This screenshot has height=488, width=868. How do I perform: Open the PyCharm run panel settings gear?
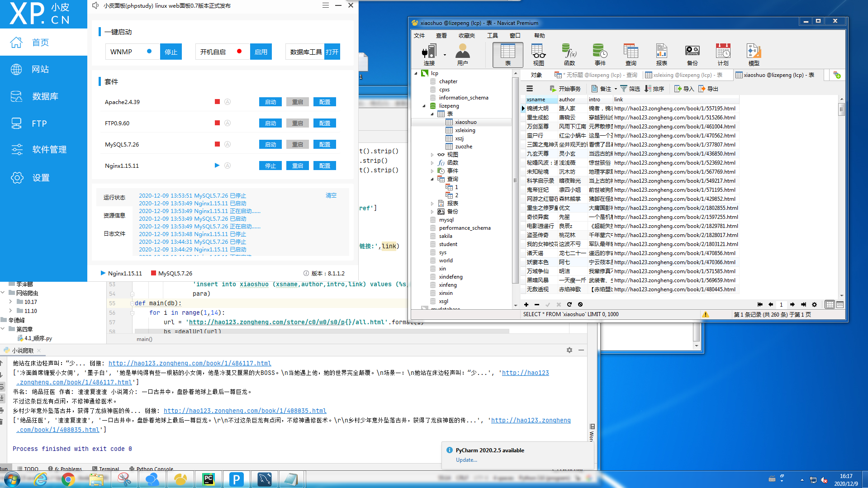click(569, 350)
